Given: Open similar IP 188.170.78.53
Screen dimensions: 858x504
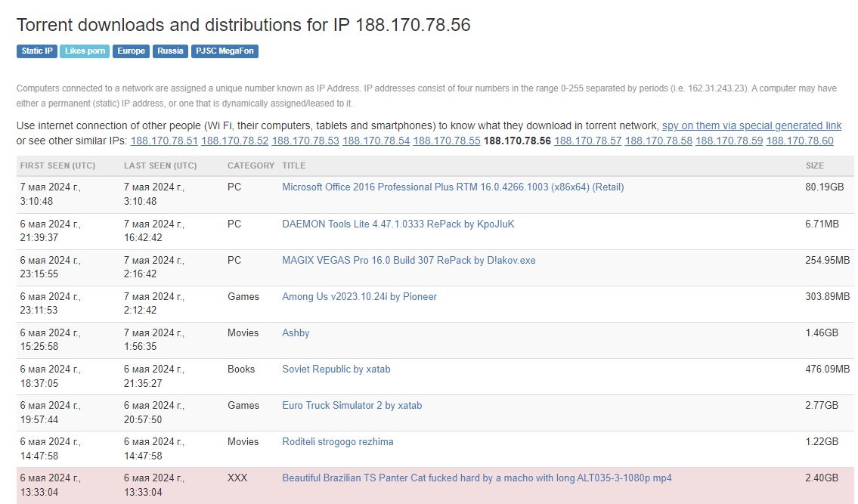Looking at the screenshot, I should click(x=305, y=141).
